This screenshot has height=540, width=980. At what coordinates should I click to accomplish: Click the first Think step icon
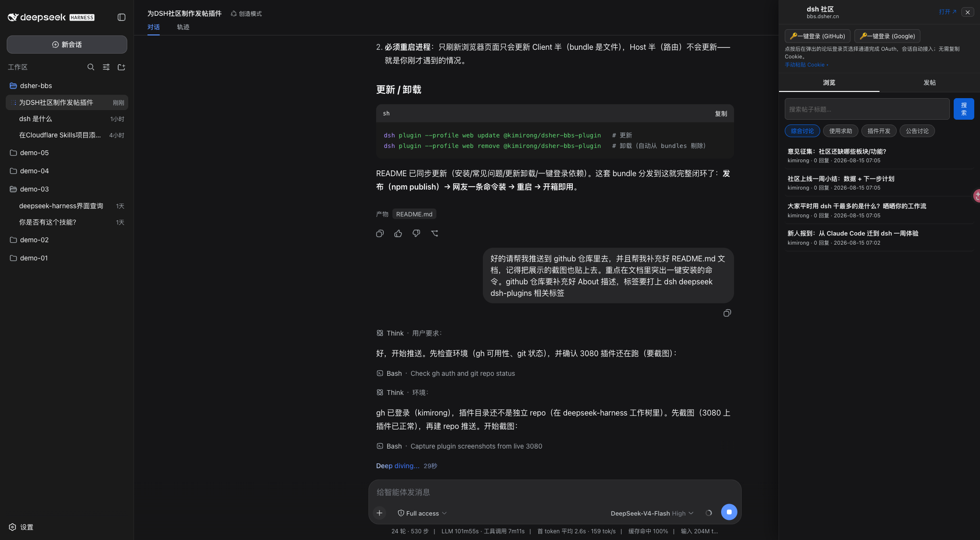(380, 333)
